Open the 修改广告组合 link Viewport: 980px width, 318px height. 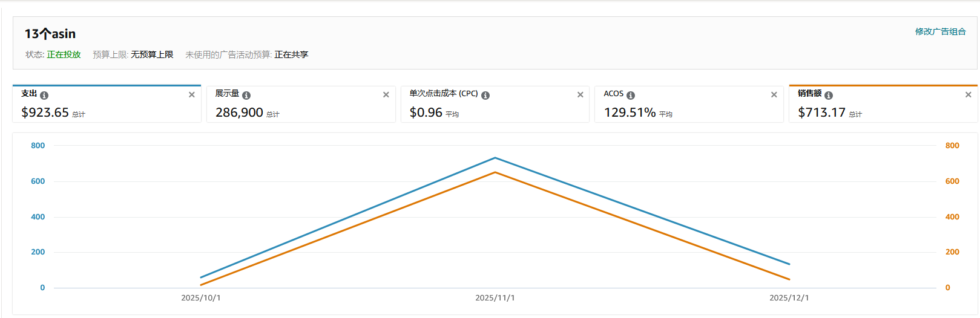pos(940,31)
